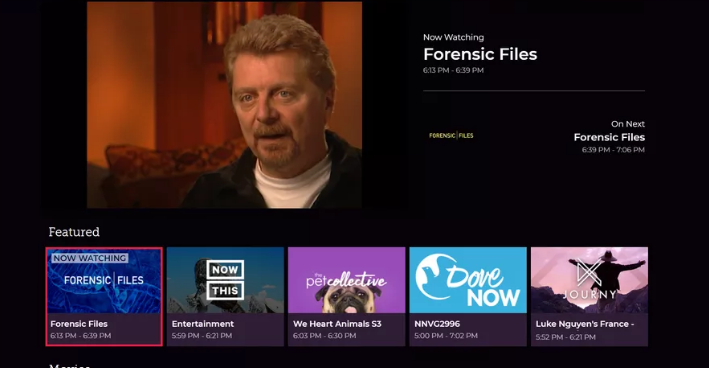
Task: Click 'We Heart Animals S3' title text
Action: click(x=337, y=324)
